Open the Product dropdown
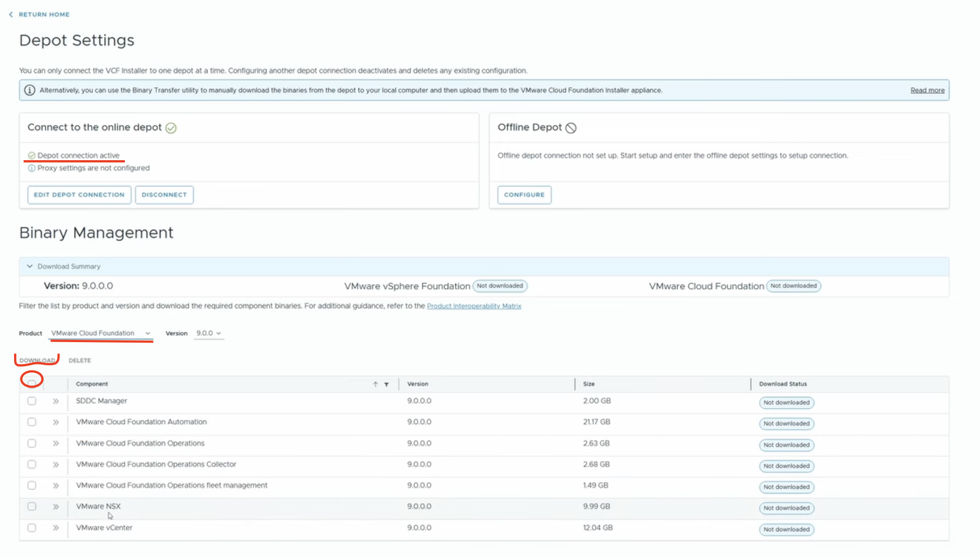980x559 pixels. coord(101,333)
